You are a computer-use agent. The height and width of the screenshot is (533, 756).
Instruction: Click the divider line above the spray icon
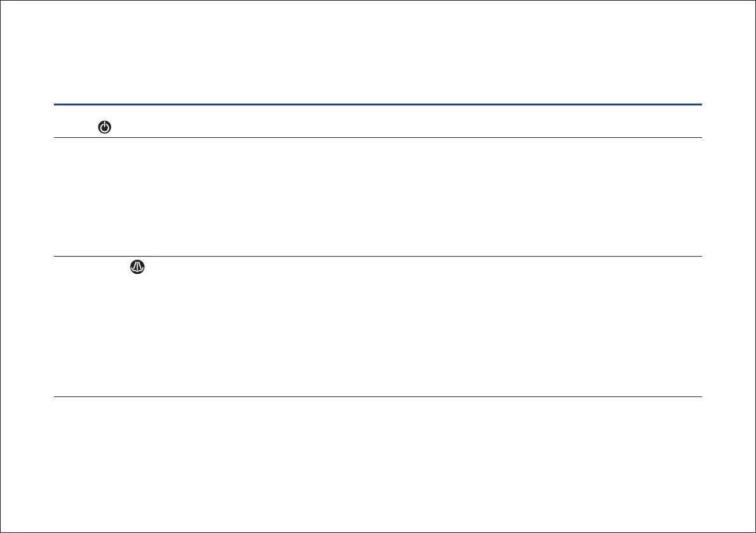pyautogui.click(x=378, y=256)
